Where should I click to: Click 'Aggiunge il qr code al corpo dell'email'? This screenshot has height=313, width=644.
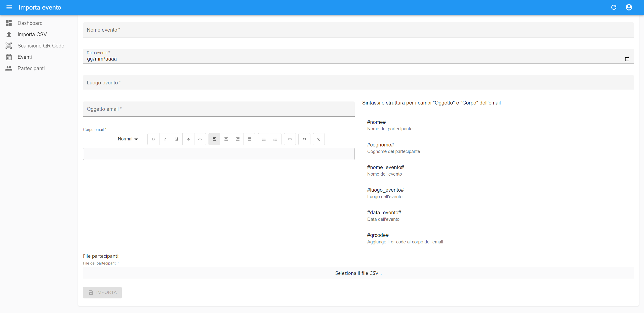coord(405,242)
